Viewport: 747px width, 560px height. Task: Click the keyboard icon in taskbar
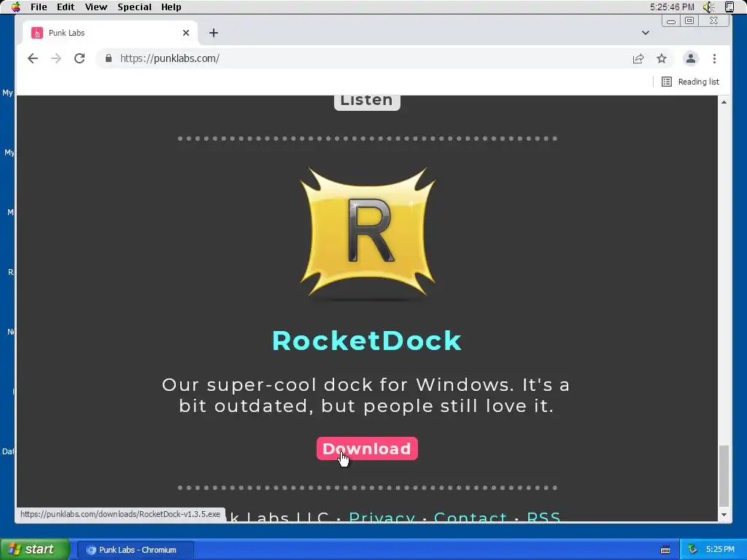pyautogui.click(x=665, y=550)
